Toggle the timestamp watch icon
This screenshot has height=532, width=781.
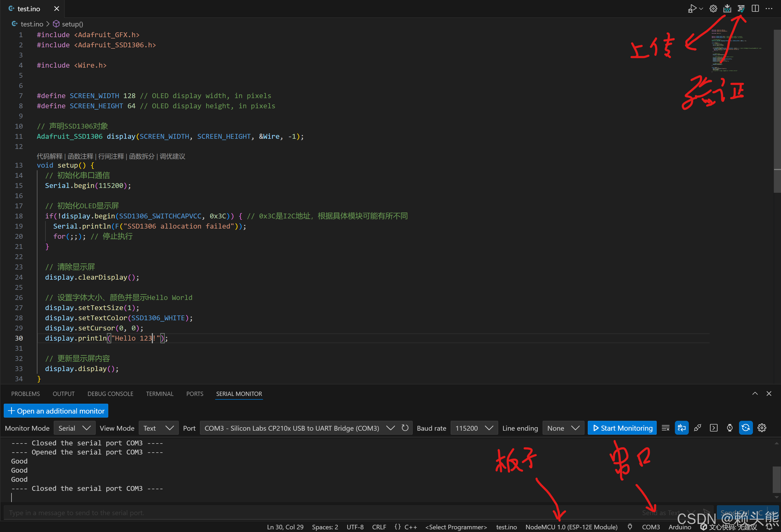pos(730,428)
